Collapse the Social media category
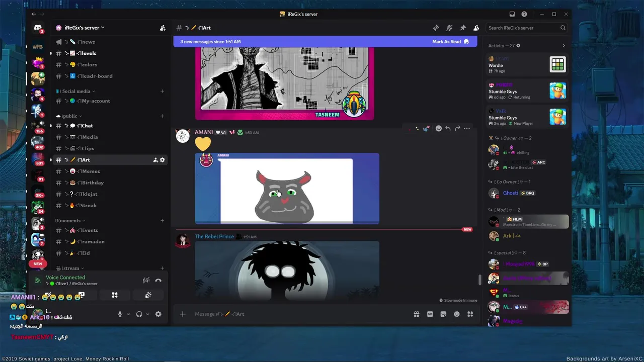The height and width of the screenshot is (362, 644). [75, 92]
